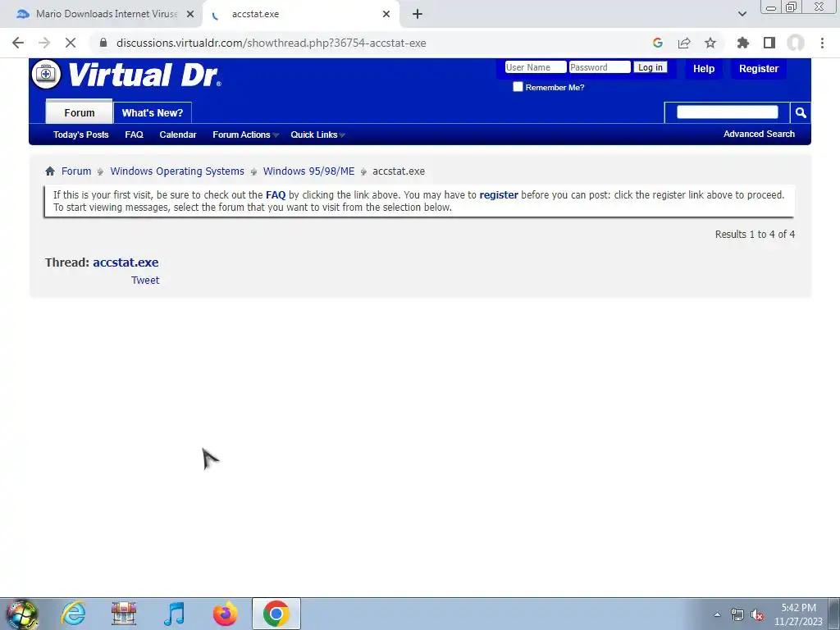Go back with the browser back arrow
Image resolution: width=840 pixels, height=630 pixels.
[x=18, y=43]
